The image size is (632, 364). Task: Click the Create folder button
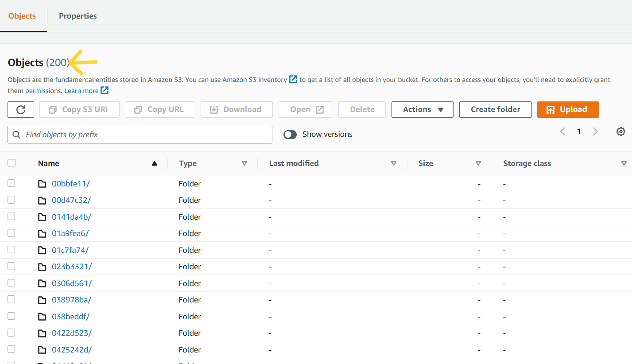(x=495, y=109)
